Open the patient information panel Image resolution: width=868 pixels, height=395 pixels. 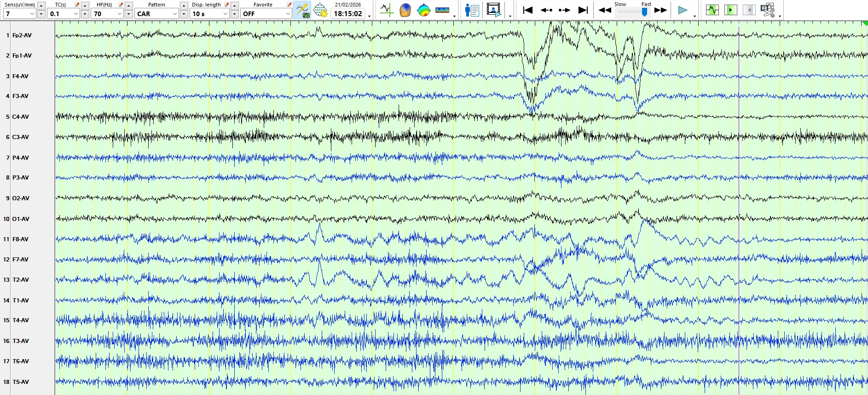tap(472, 10)
